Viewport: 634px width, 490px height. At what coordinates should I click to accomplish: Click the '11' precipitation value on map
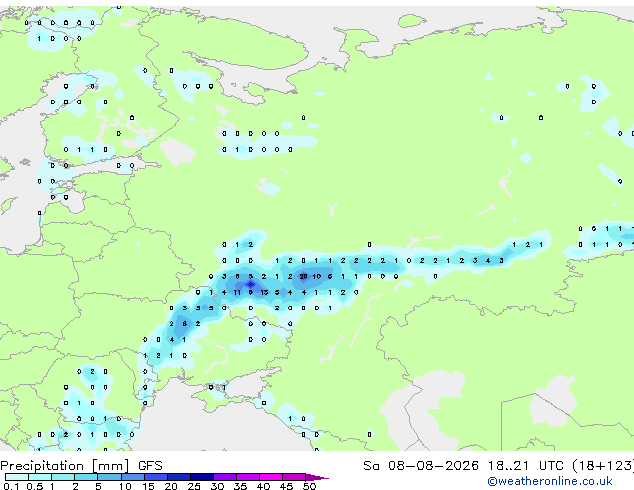[237, 292]
